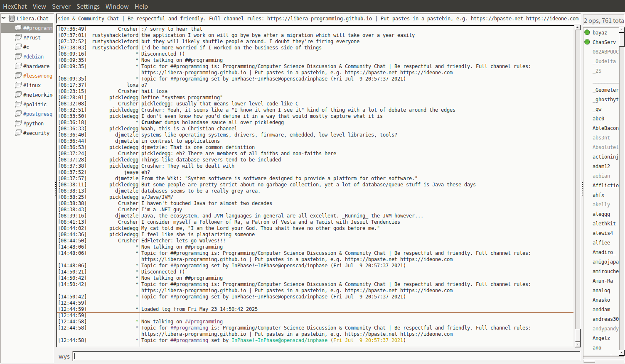Click the channel icon beside #hardware

pyautogui.click(x=18, y=66)
